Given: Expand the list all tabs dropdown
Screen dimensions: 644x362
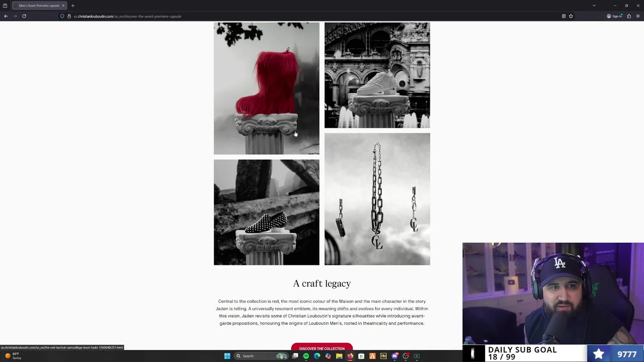Looking at the screenshot, I should 594,6.
